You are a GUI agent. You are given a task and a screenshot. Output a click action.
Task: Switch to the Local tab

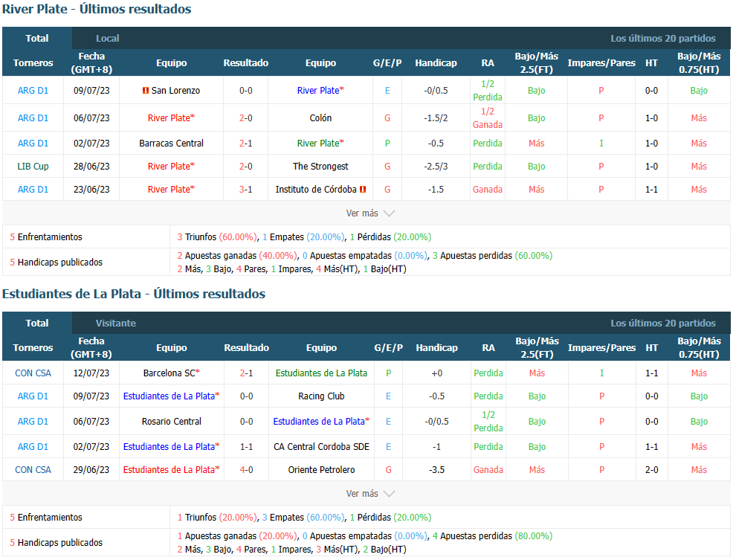108,39
